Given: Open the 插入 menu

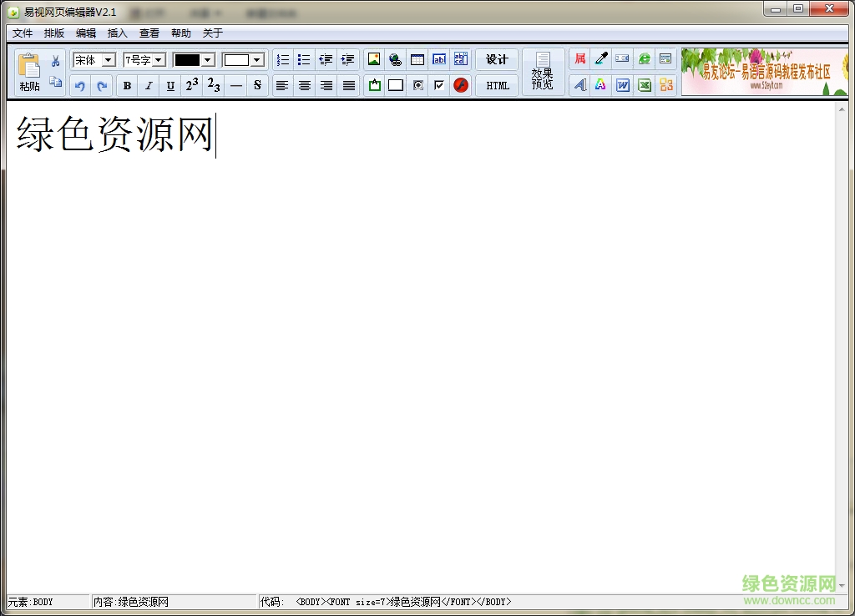Looking at the screenshot, I should (x=118, y=33).
